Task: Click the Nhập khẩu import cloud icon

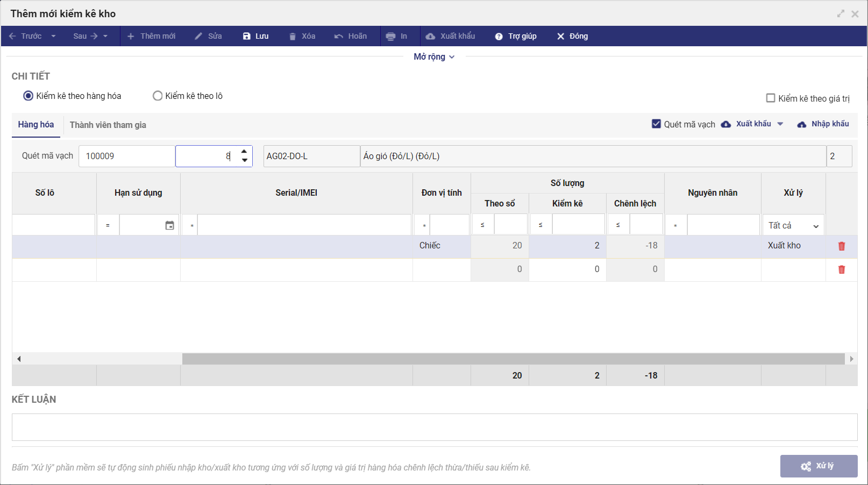Action: [x=801, y=124]
